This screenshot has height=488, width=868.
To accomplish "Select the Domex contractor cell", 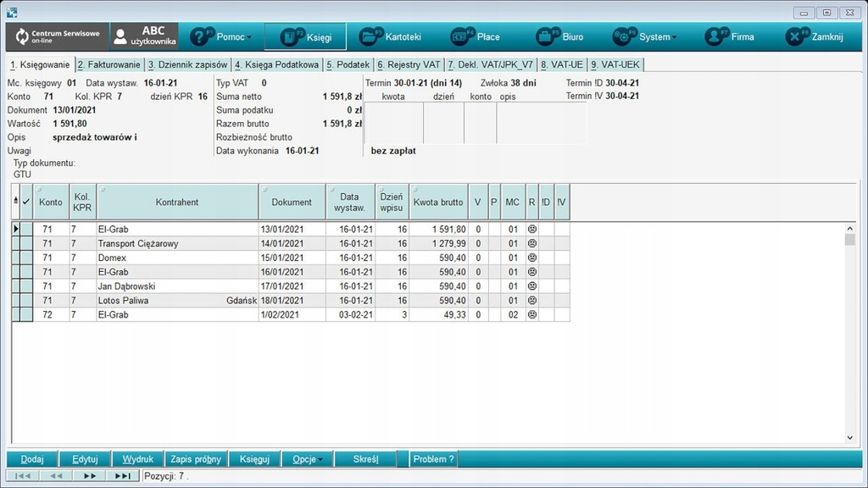I will (x=177, y=258).
